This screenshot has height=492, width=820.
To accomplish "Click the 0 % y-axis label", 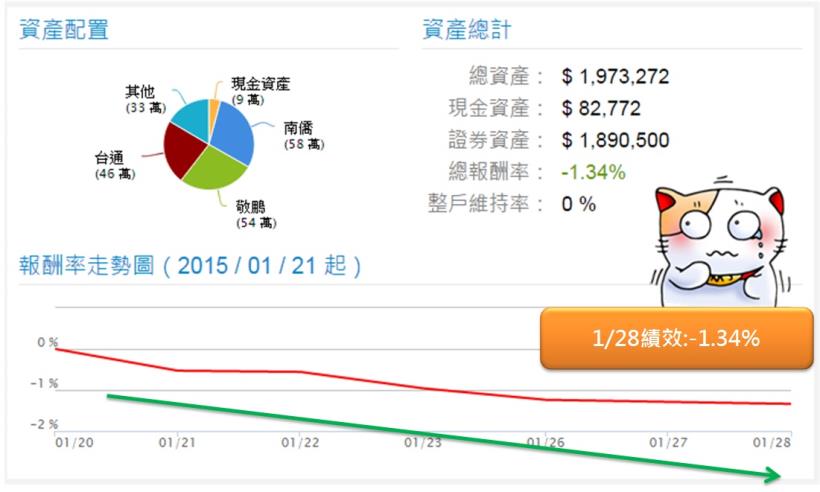I will pos(47,342).
